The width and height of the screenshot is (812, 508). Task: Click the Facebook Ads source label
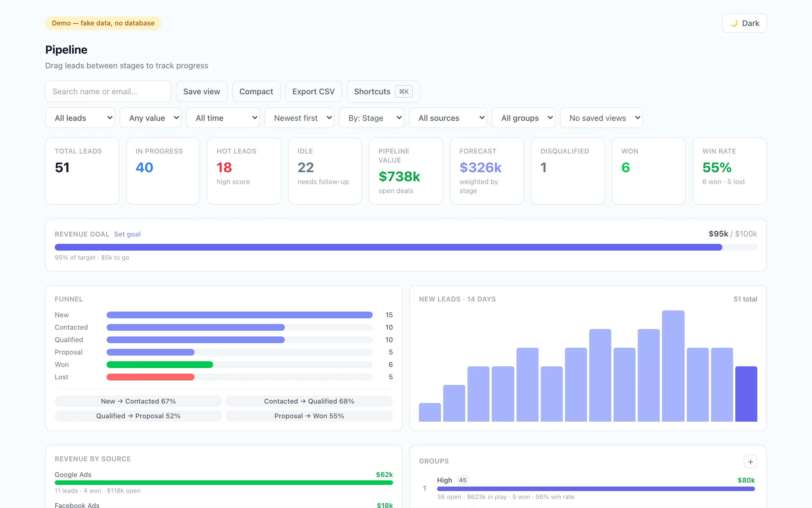77,505
